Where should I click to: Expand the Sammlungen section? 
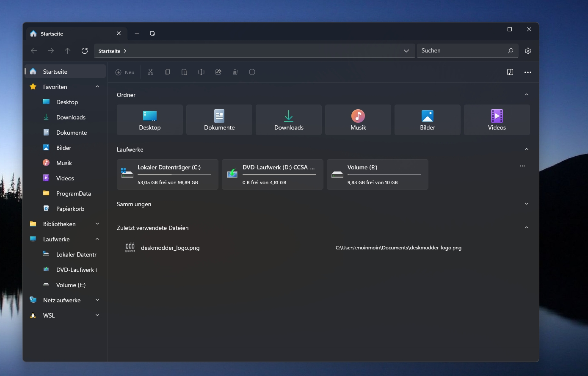point(527,204)
